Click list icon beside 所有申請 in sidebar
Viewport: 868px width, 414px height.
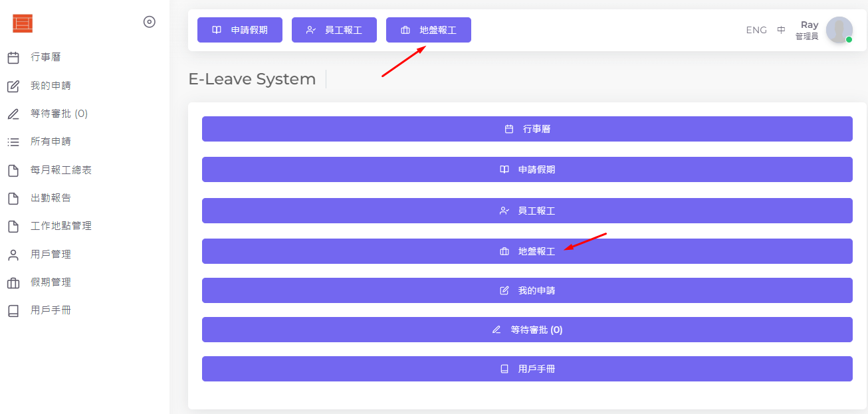click(13, 142)
